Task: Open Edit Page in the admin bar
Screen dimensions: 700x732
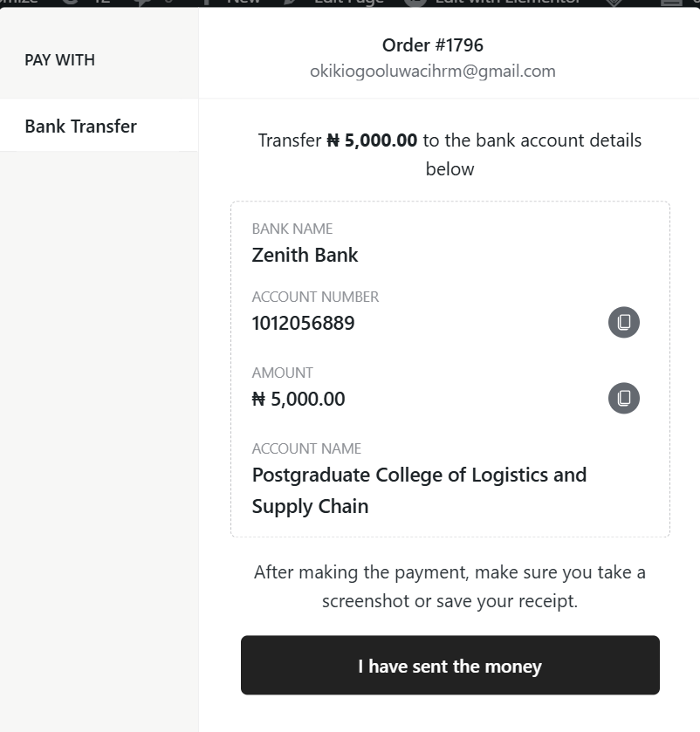Action: click(x=349, y=2)
